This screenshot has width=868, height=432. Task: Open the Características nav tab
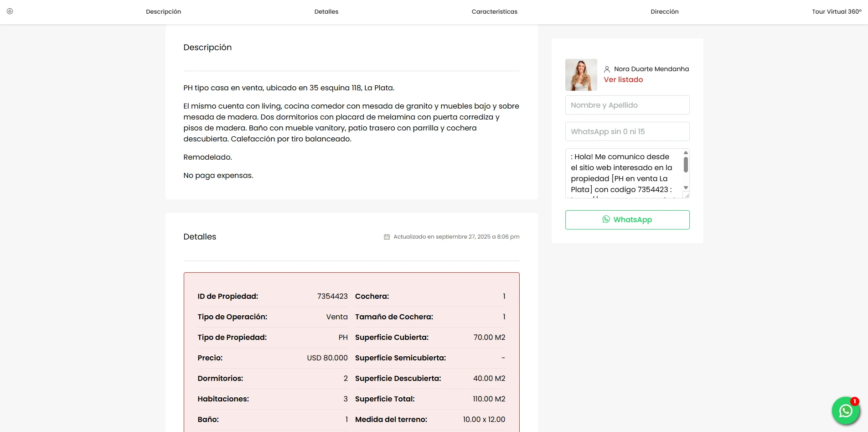point(494,12)
